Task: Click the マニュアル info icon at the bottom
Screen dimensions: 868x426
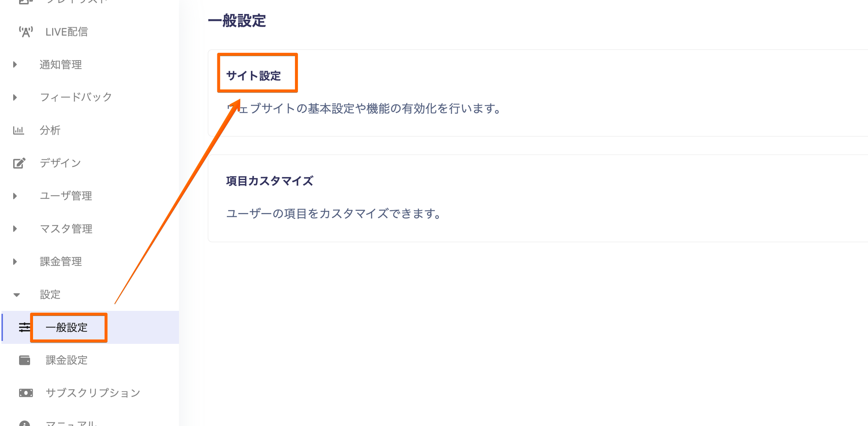Action: point(25,423)
